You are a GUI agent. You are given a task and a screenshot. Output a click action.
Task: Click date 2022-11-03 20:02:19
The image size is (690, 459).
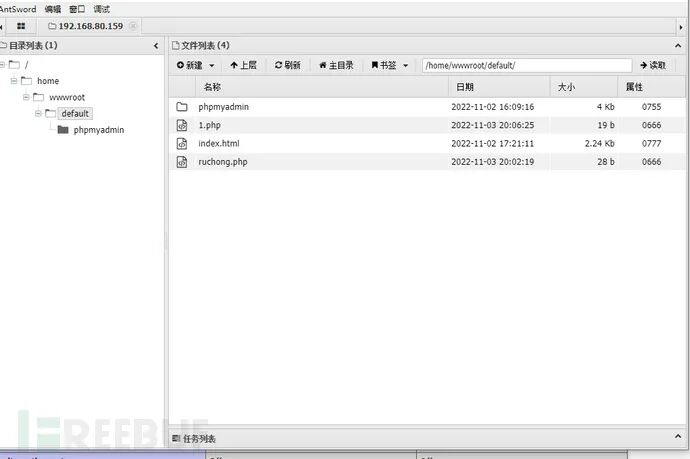pyautogui.click(x=493, y=162)
